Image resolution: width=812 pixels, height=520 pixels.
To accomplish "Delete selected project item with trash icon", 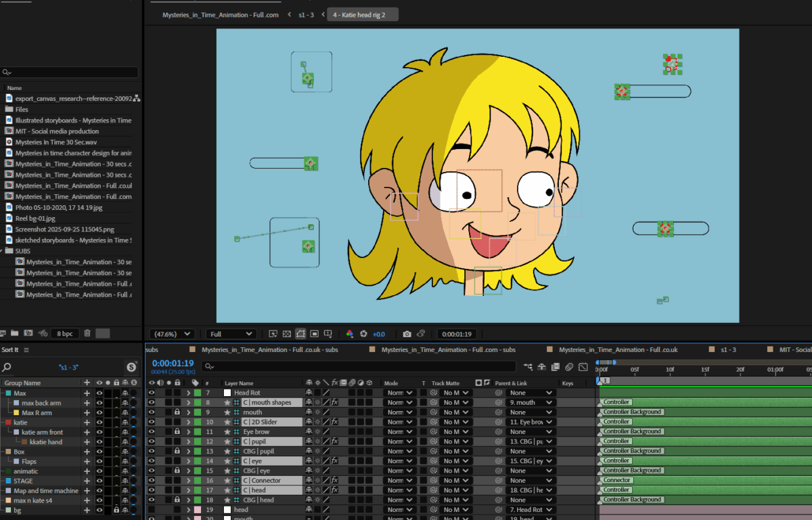I will [87, 333].
